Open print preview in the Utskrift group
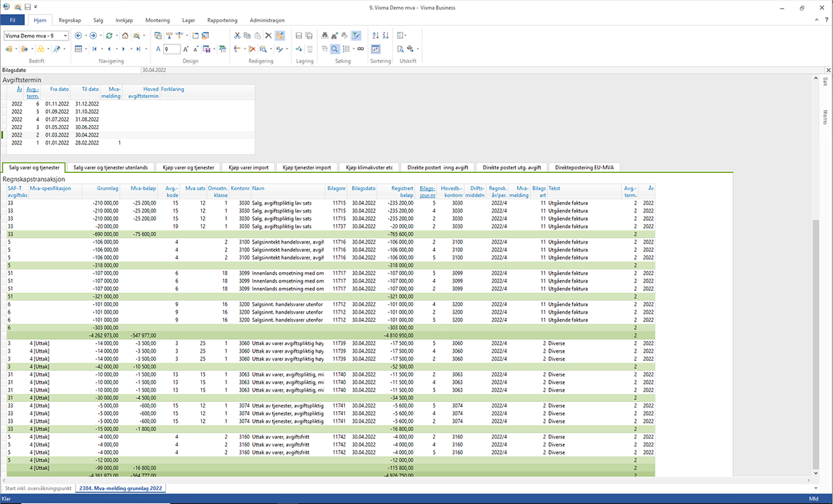Viewport: 833px width, 504px height. (400, 49)
